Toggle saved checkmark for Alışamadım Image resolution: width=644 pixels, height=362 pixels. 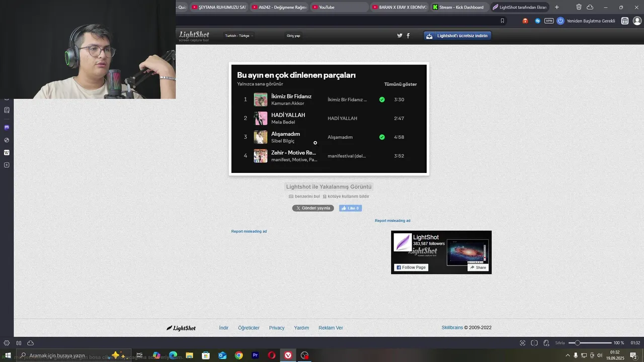(382, 137)
